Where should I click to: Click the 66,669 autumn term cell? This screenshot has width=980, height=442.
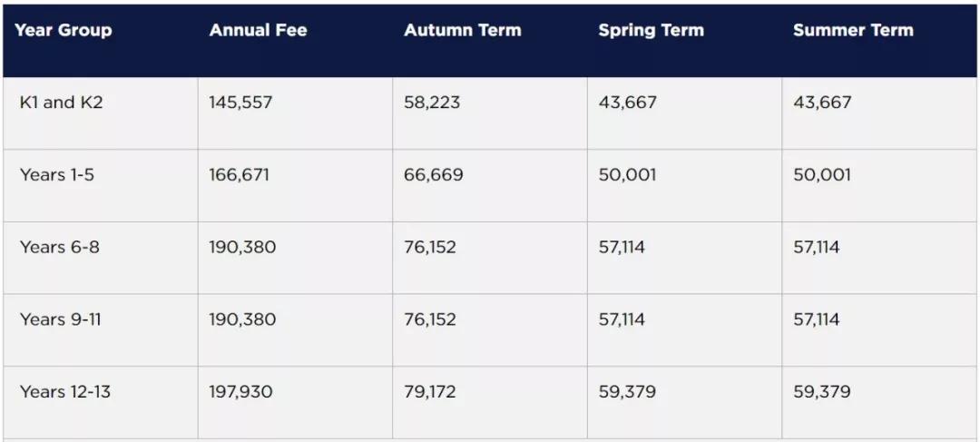433,174
